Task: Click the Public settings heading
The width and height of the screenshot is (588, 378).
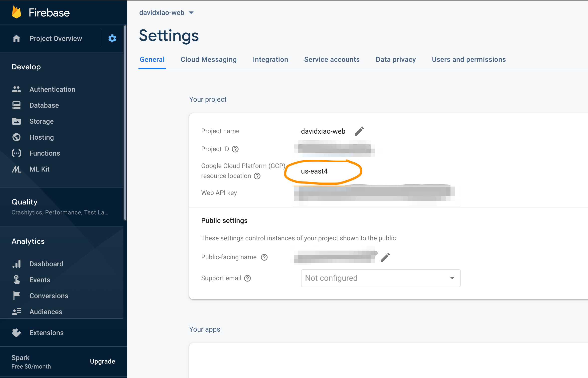Action: (x=224, y=221)
